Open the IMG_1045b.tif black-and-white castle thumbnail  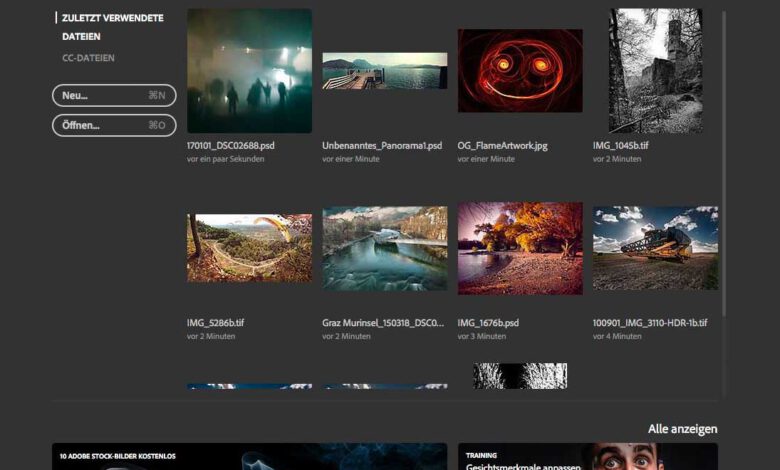656,71
